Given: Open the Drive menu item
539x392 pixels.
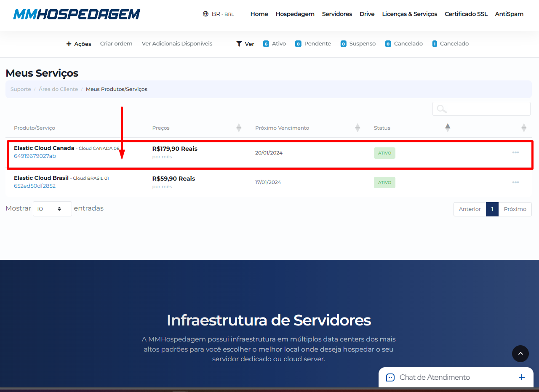Looking at the screenshot, I should click(367, 14).
